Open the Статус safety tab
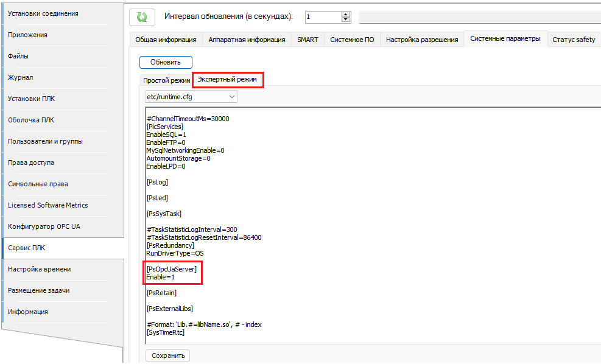Viewport: 601px width, 364px height. click(x=573, y=40)
